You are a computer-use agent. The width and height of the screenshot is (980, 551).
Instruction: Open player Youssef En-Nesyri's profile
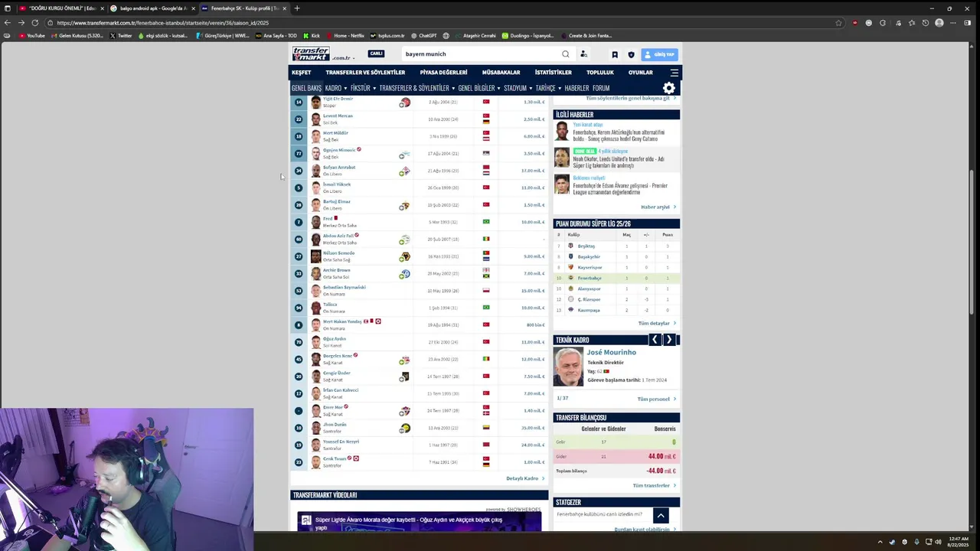(341, 442)
